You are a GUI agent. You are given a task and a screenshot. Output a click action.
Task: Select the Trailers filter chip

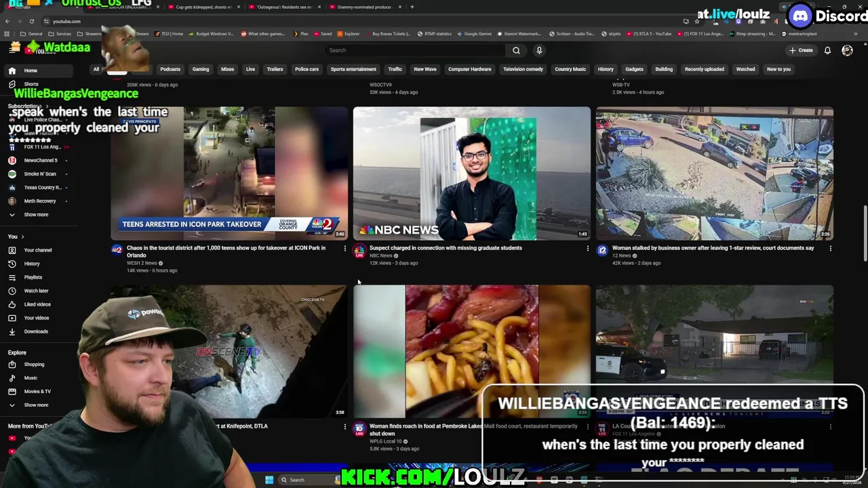275,69
